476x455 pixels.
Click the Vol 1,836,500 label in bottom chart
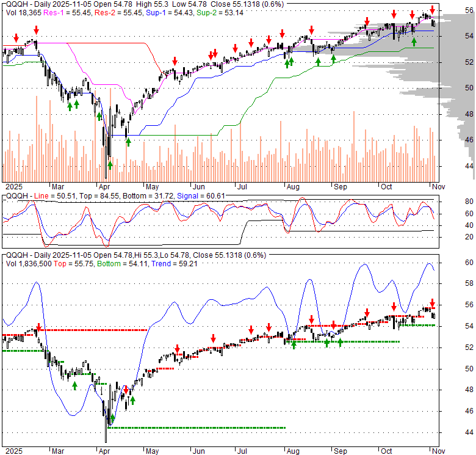tap(28, 263)
